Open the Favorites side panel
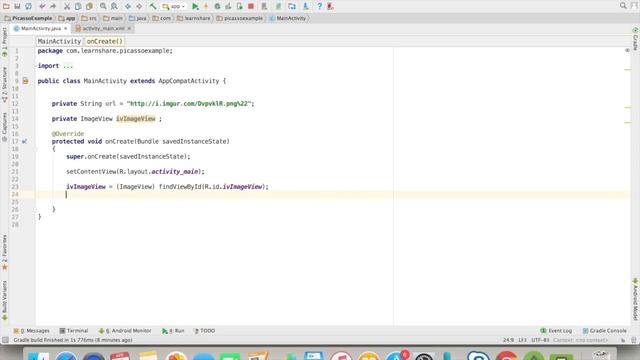This screenshot has height=360, width=640. [4, 252]
